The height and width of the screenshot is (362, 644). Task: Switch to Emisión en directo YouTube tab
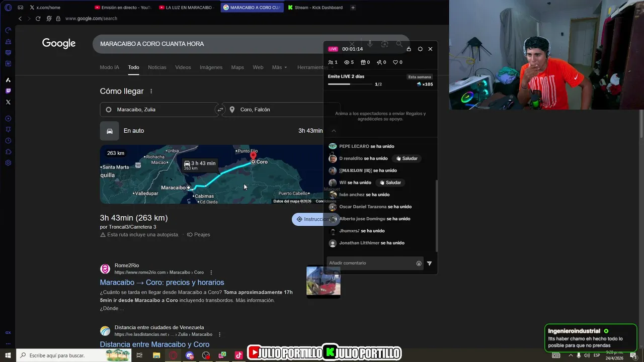pyautogui.click(x=122, y=8)
